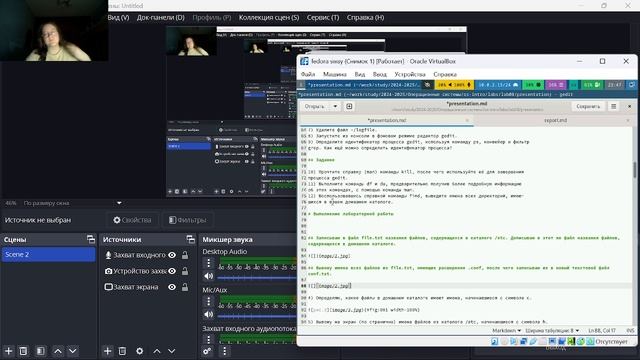The image size is (640, 360).
Task: Remove the source with the Источники trash icon
Action: pos(122,351)
